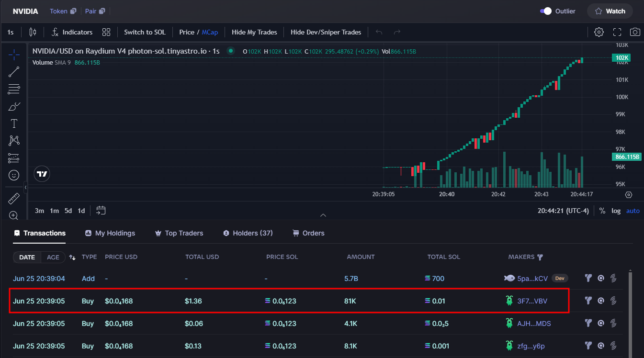Take a snapshot with the camera icon

tap(635, 32)
